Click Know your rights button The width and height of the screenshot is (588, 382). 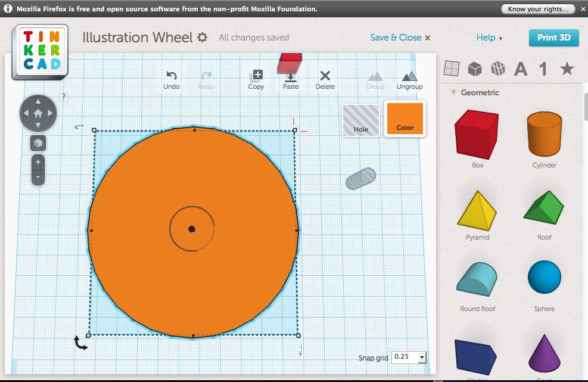click(538, 9)
